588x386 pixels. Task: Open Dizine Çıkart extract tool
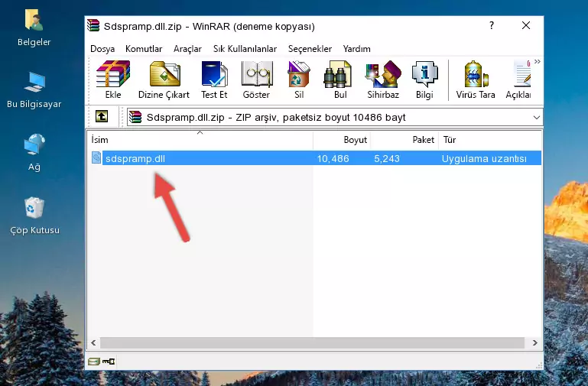point(164,79)
